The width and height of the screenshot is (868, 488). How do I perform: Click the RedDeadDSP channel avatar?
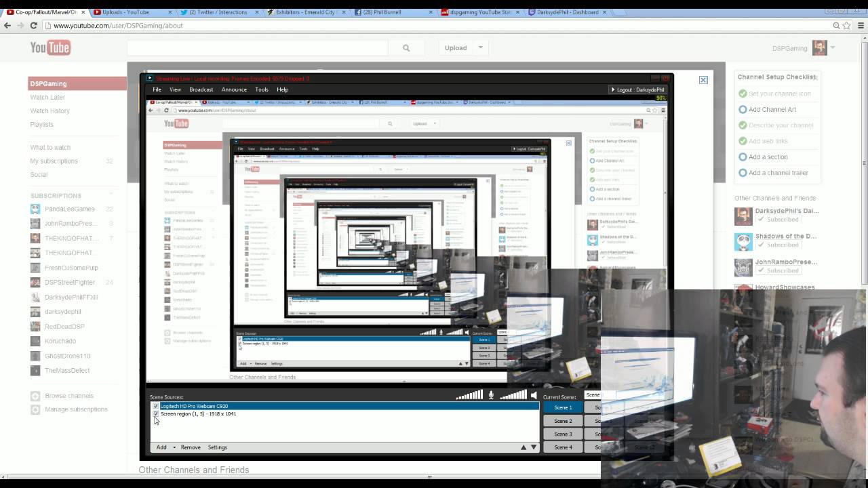35,327
